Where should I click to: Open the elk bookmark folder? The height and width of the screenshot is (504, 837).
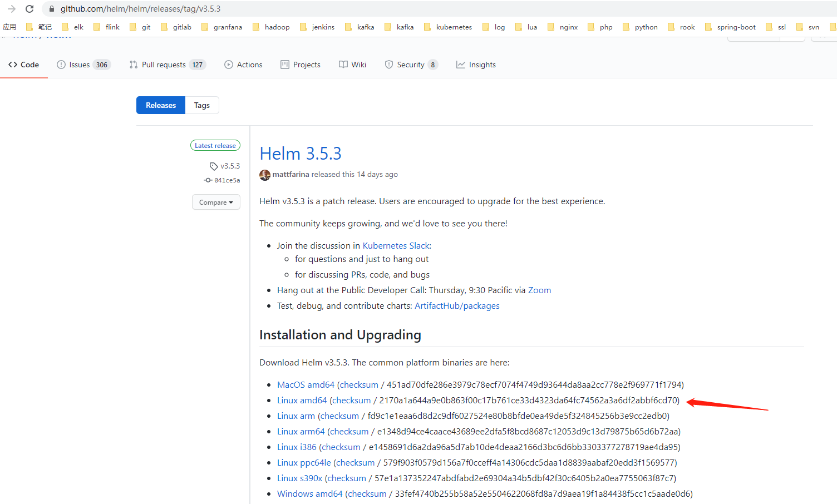pos(73,27)
